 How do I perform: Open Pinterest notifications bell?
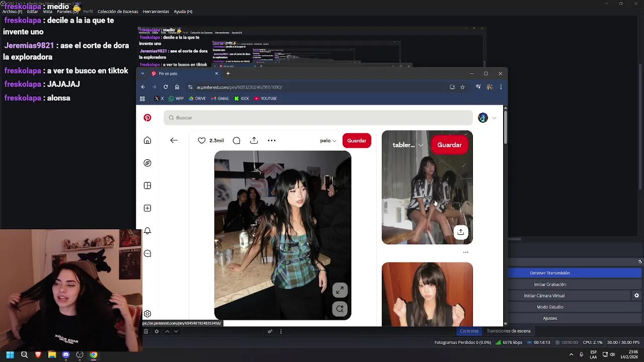[x=147, y=231]
